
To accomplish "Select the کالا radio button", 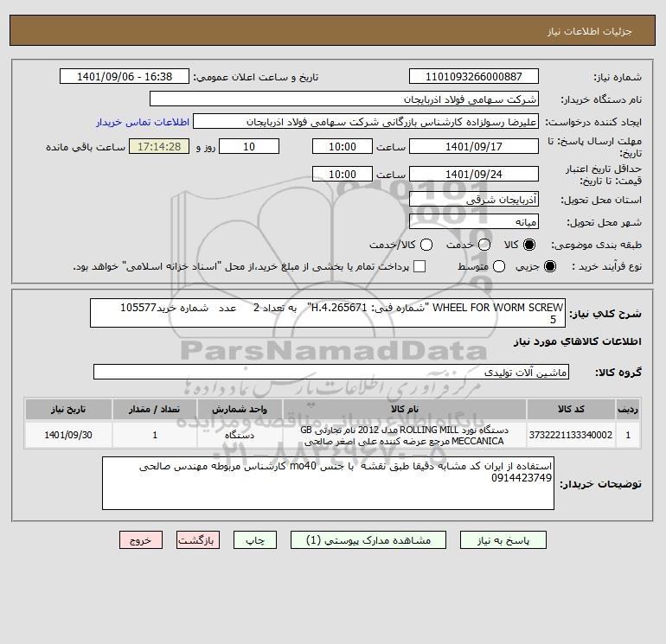I will [x=529, y=245].
